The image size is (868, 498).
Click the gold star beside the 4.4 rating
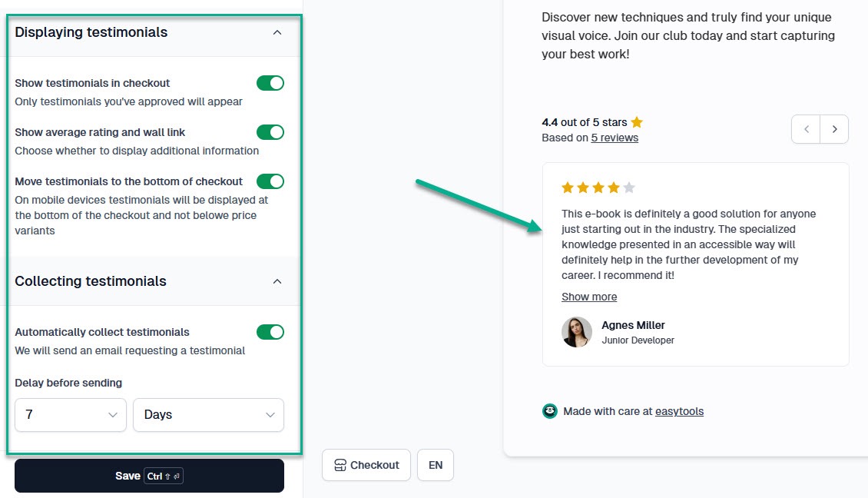point(637,122)
